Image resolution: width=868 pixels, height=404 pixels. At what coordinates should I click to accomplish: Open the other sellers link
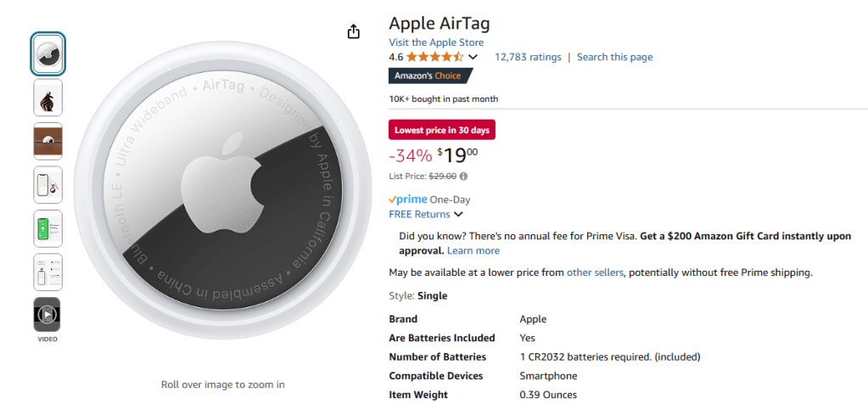click(x=595, y=272)
